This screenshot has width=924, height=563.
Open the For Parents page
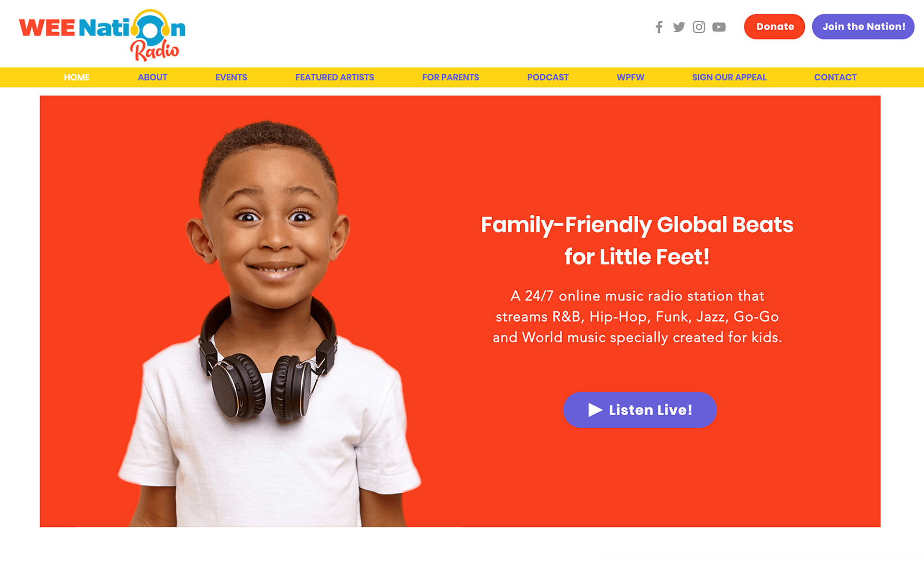[450, 77]
